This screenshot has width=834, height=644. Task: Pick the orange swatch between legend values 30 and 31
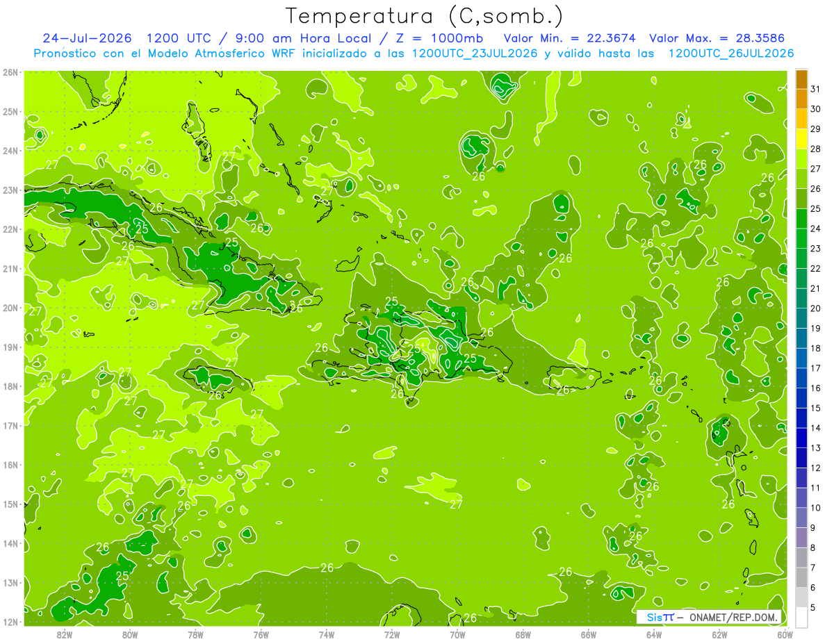point(801,99)
